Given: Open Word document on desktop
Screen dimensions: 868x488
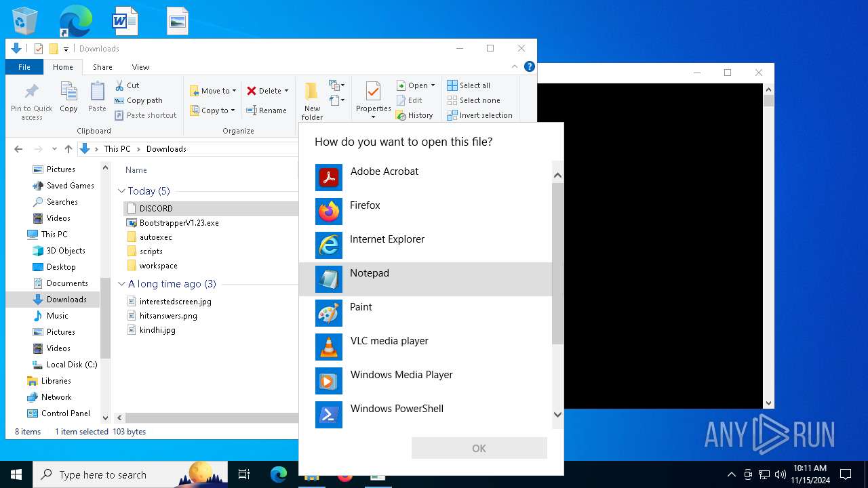Looking at the screenshot, I should pos(125,21).
